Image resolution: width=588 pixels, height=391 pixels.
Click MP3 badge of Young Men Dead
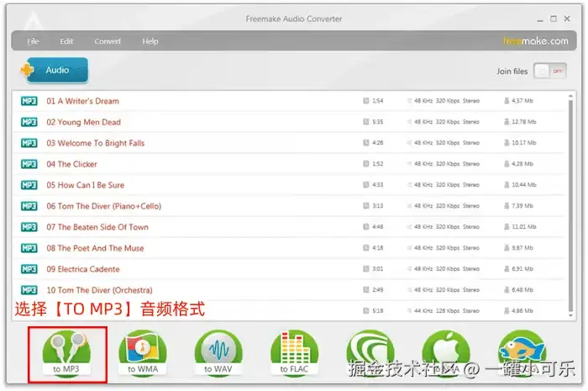click(x=29, y=122)
